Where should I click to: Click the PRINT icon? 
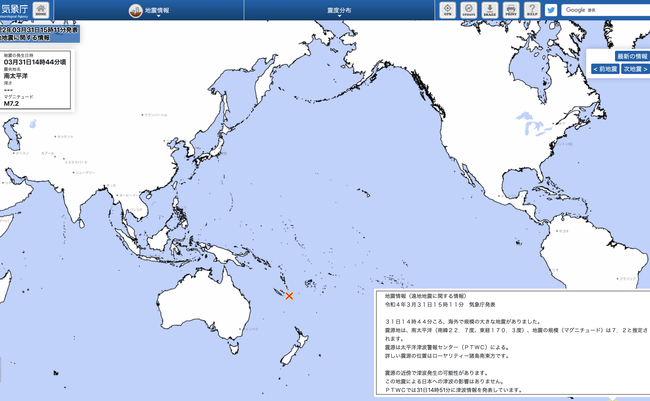(511, 11)
